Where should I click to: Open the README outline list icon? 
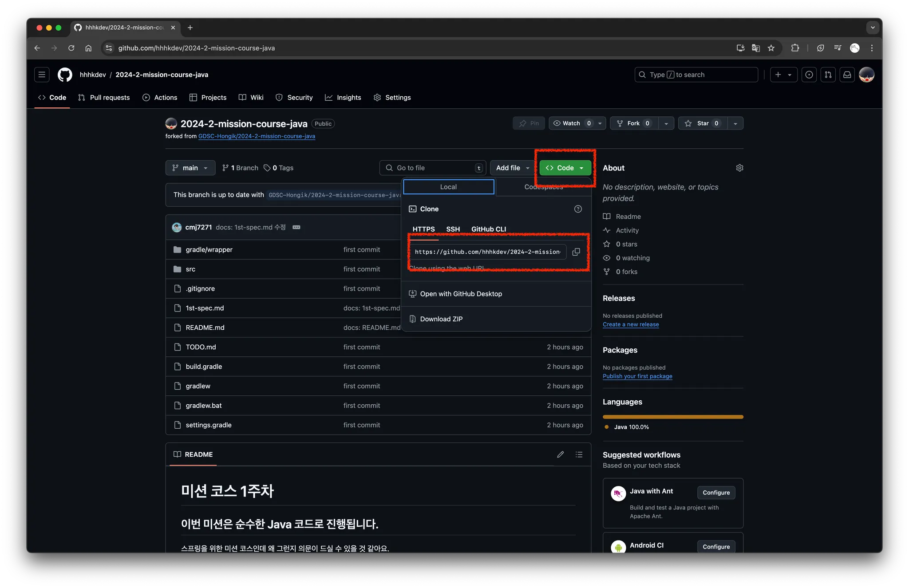579,454
